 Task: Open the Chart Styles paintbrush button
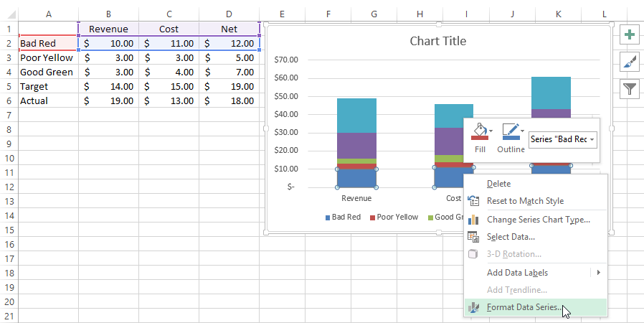pyautogui.click(x=629, y=62)
